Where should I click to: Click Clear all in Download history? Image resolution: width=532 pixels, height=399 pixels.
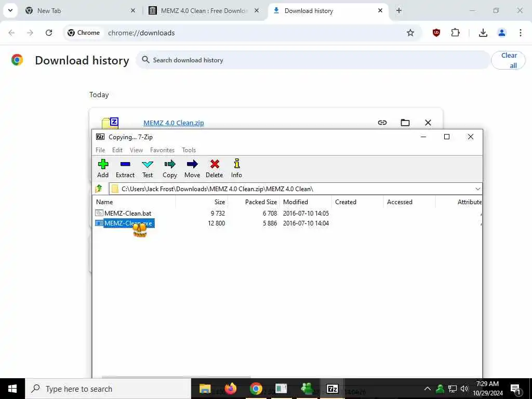click(x=508, y=60)
